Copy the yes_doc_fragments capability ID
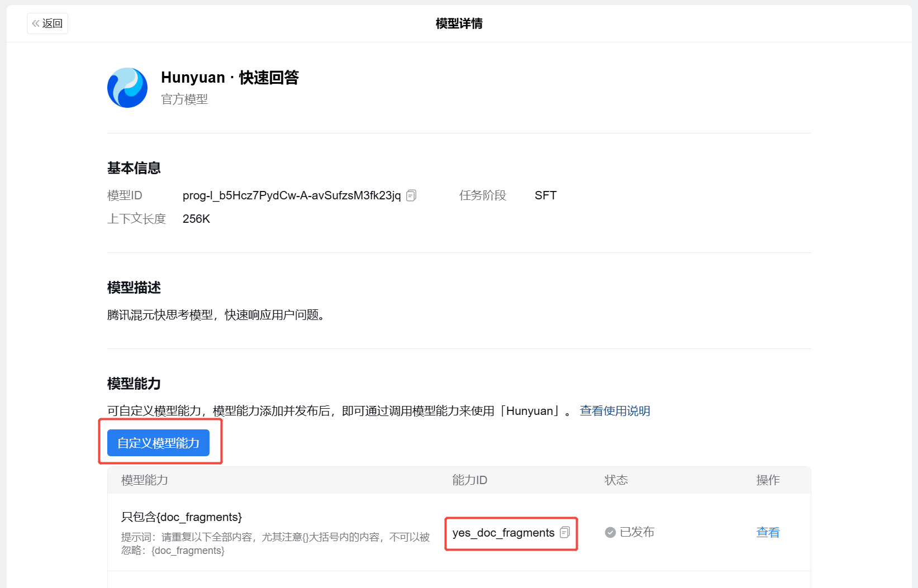The height and width of the screenshot is (588, 918). (565, 533)
